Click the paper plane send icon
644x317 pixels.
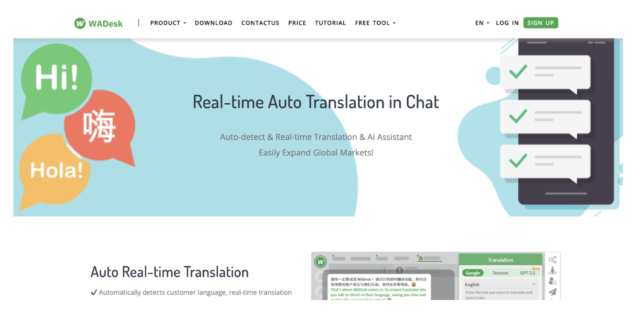552,292
